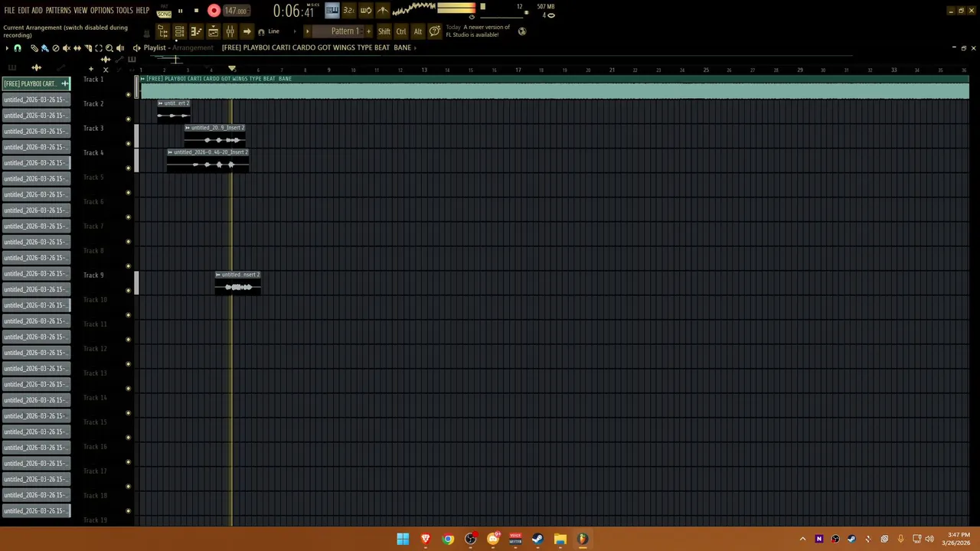The image size is (980, 551).
Task: Click the arrow step-edit toolbar icon
Action: pos(247,31)
